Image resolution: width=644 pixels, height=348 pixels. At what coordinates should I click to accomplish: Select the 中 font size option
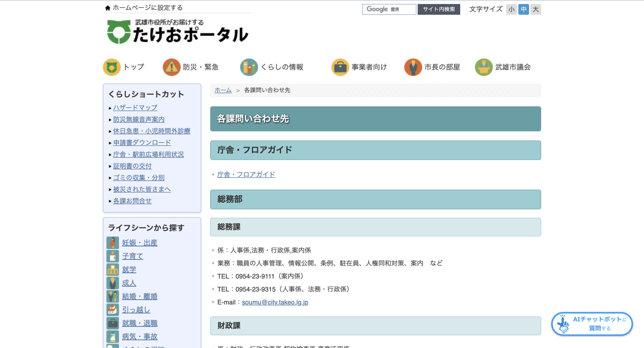[x=523, y=9]
